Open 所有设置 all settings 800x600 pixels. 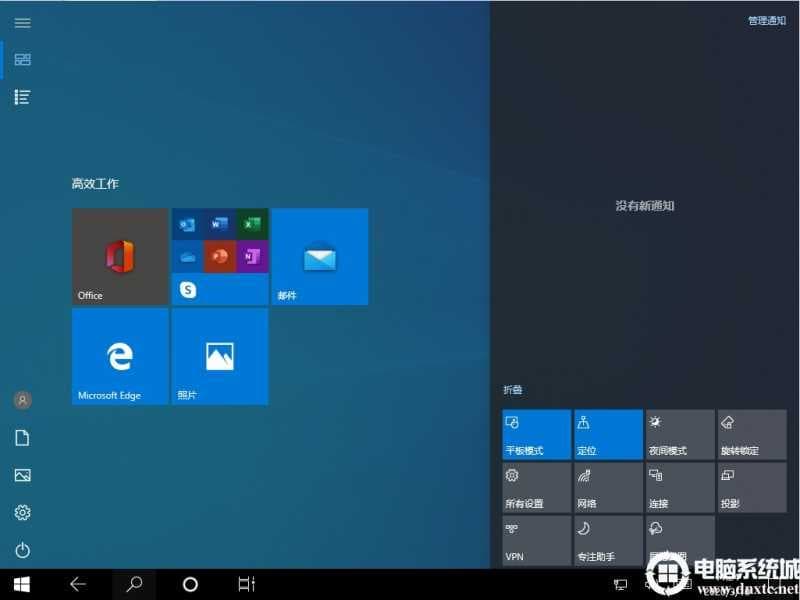537,488
